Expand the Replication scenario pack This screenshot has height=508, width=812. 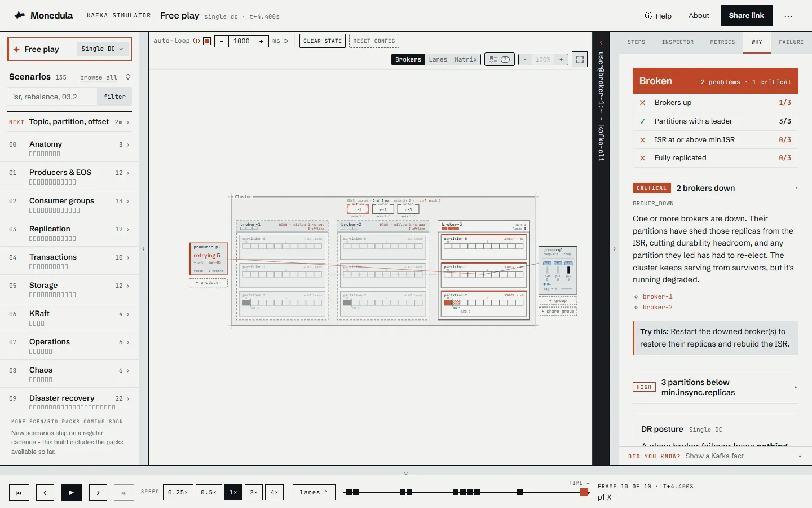(x=69, y=233)
